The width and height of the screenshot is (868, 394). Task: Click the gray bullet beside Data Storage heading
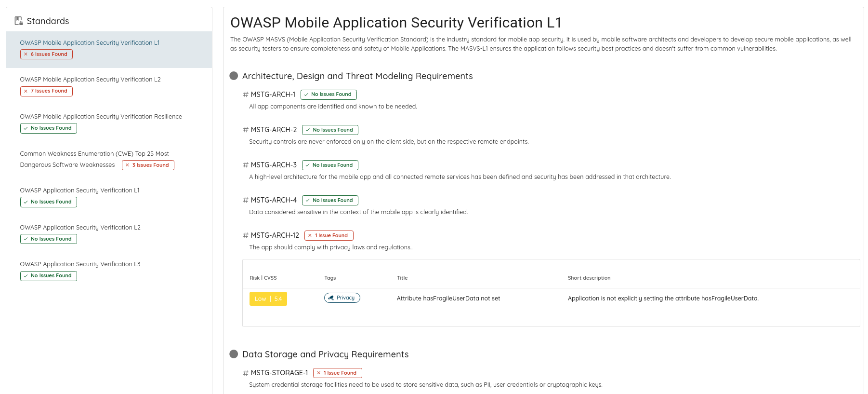[x=234, y=354]
